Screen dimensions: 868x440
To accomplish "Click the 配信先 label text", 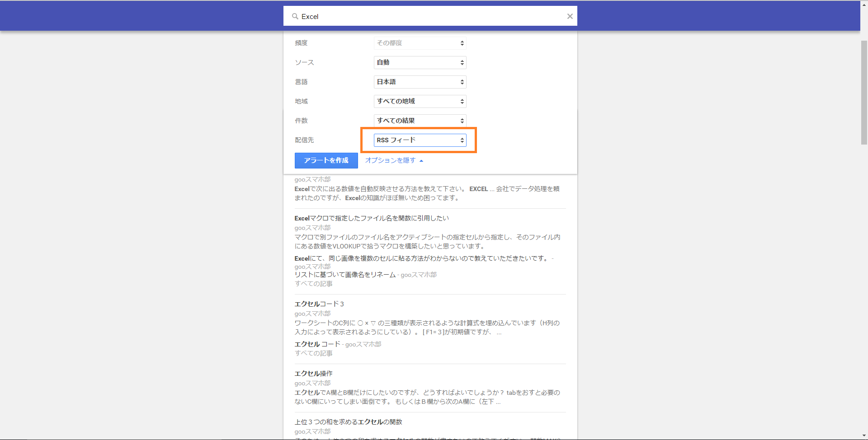I will (304, 140).
